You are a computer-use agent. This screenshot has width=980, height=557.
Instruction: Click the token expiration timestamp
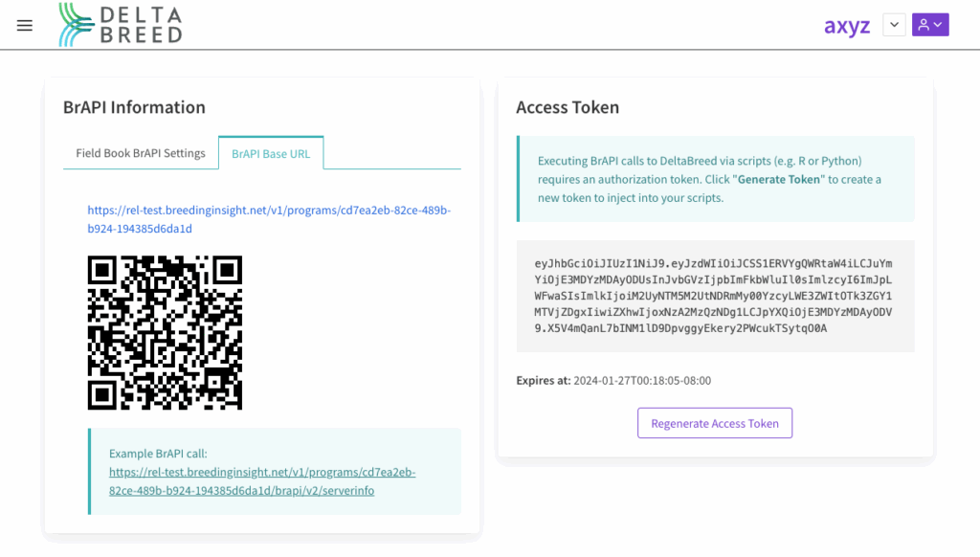coord(642,380)
